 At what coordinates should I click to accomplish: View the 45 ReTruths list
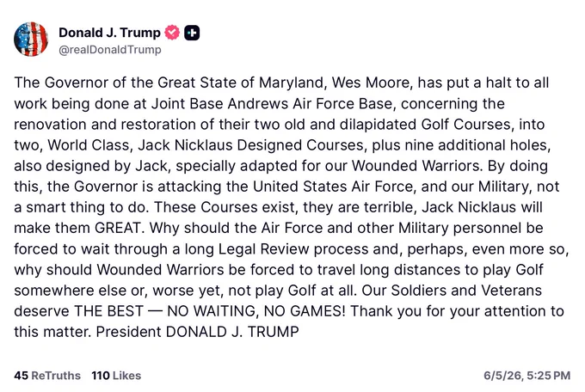(x=47, y=375)
